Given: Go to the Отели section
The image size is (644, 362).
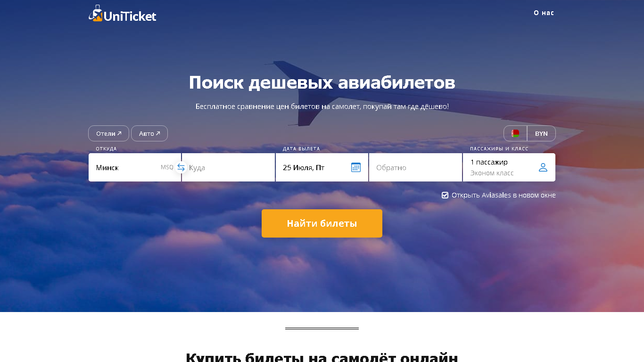Looking at the screenshot, I should (108, 133).
